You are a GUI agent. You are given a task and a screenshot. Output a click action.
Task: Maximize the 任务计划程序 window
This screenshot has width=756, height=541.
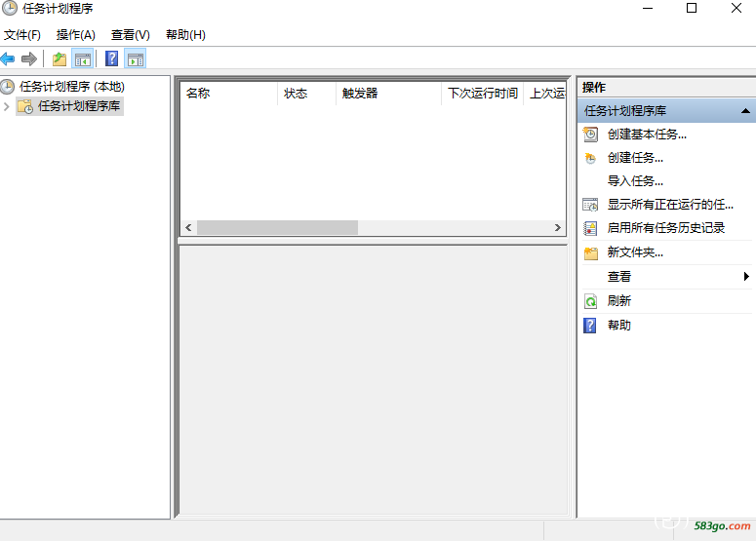tap(692, 8)
